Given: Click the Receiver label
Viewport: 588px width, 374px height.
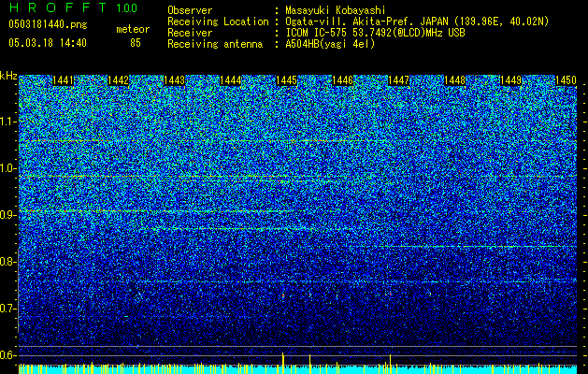Looking at the screenshot, I should 190,33.
